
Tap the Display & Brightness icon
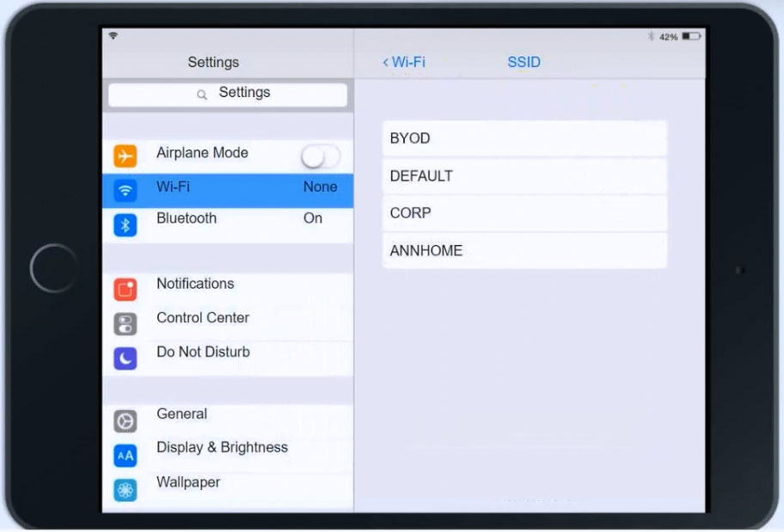(x=126, y=456)
